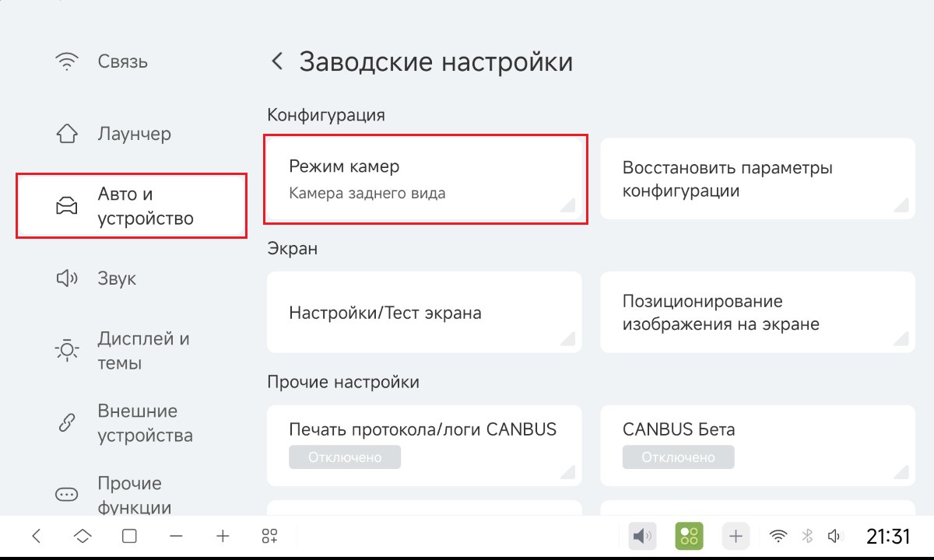Open Лаунчер settings section
This screenshot has height=560, width=934.
point(132,134)
